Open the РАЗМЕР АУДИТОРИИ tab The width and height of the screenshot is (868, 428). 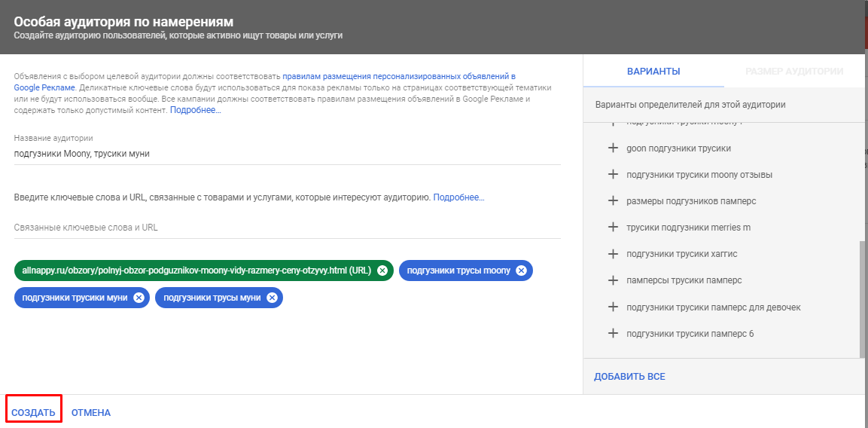[793, 72]
